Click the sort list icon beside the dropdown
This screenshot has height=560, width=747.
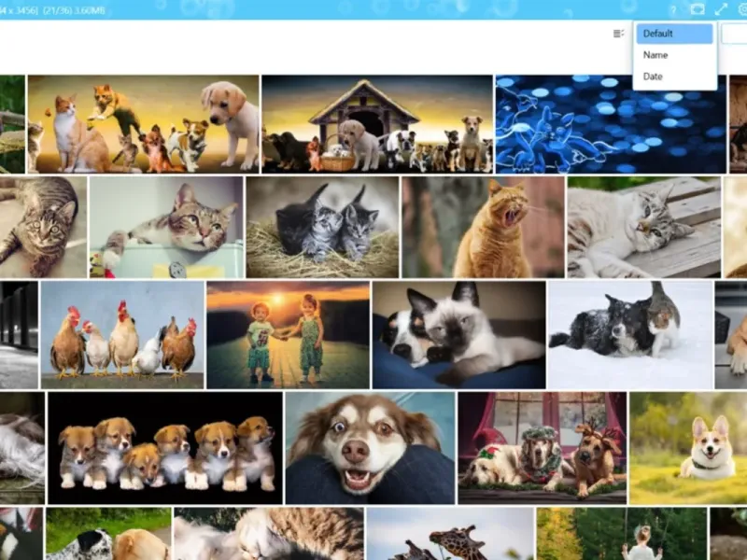[618, 34]
